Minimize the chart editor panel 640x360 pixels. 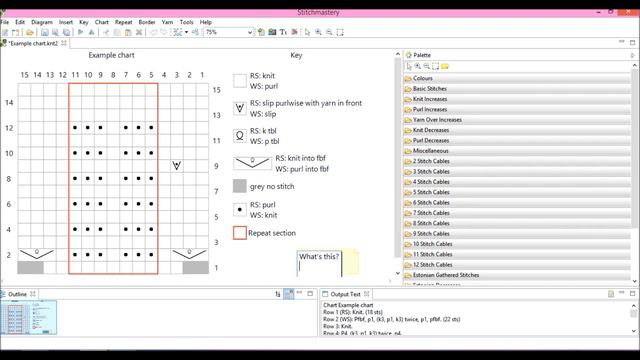(622, 42)
